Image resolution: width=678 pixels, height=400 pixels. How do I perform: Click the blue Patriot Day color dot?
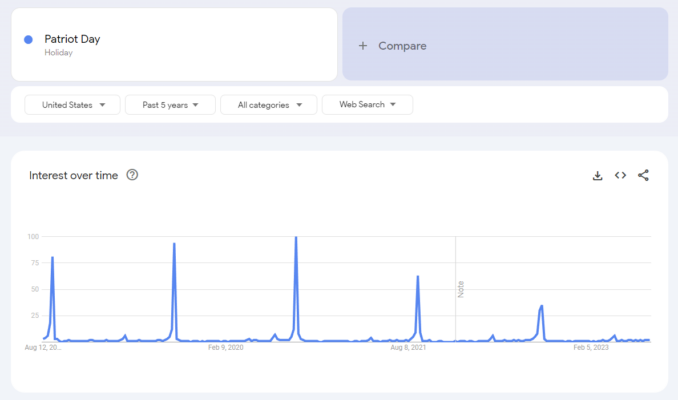coord(28,40)
